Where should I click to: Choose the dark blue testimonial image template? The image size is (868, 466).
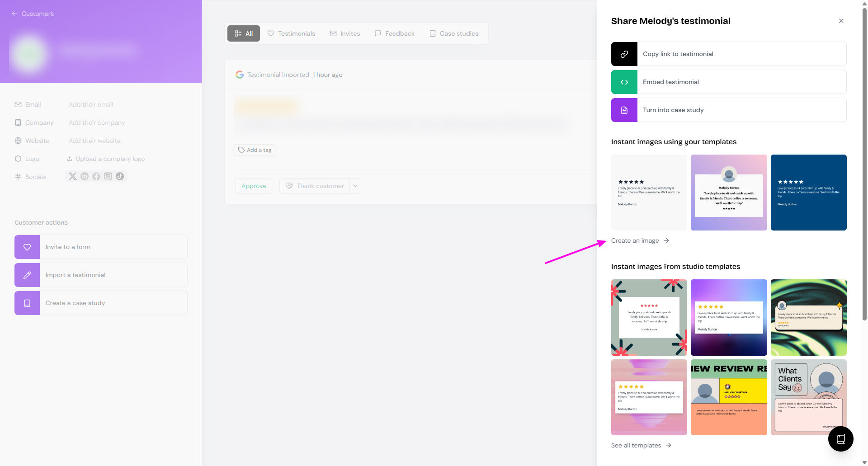click(x=808, y=193)
